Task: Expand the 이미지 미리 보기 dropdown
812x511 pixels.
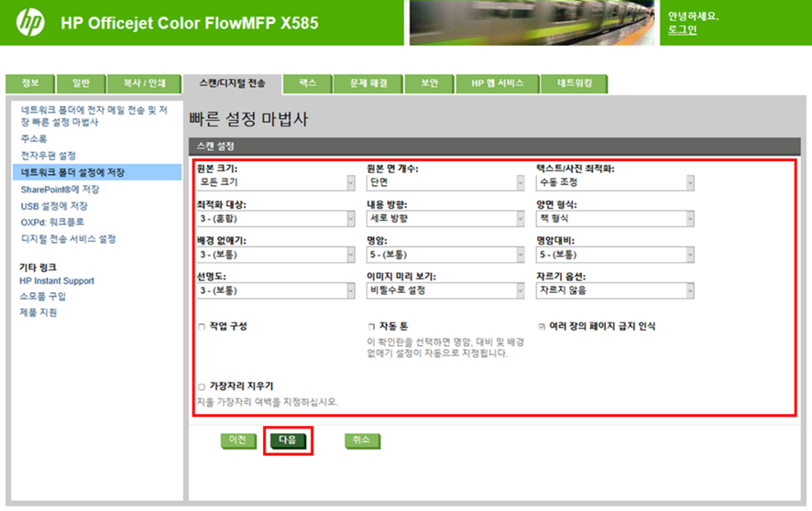Action: 445,290
